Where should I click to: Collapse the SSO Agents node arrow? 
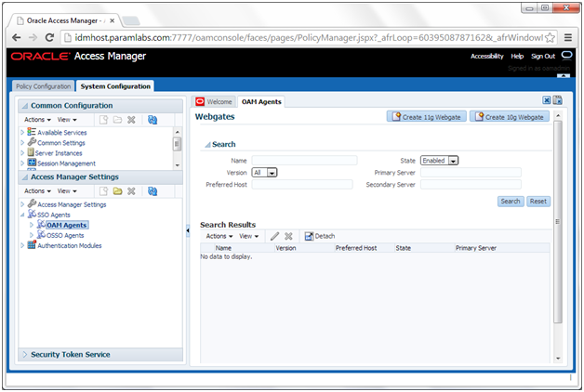pos(22,215)
